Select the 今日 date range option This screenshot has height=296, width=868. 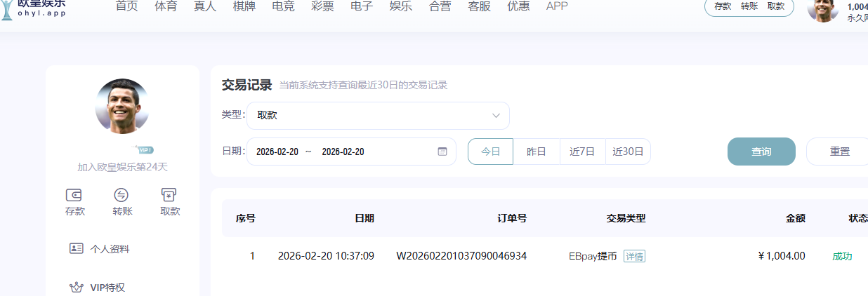(x=490, y=152)
